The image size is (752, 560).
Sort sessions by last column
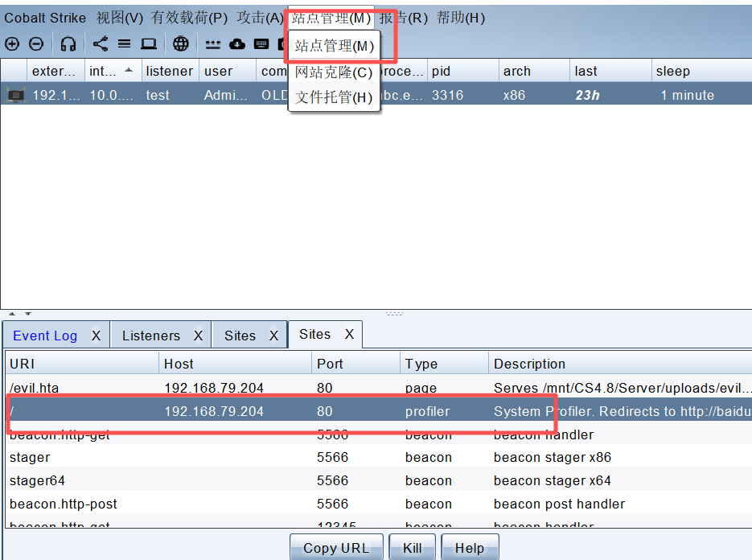coord(610,71)
